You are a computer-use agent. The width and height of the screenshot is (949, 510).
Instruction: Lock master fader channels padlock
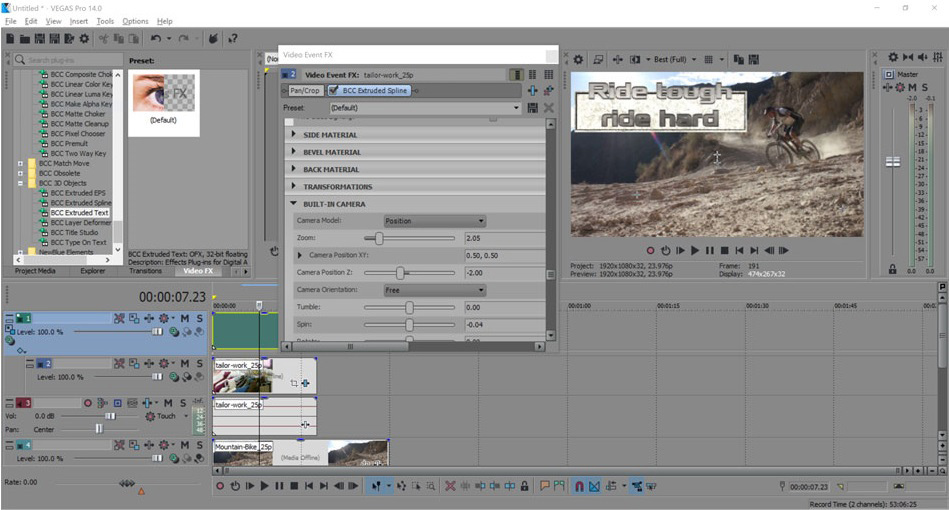coord(893,269)
